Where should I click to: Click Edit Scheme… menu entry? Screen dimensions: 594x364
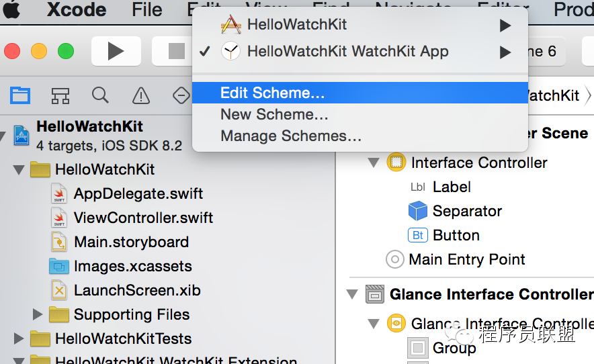pos(360,93)
